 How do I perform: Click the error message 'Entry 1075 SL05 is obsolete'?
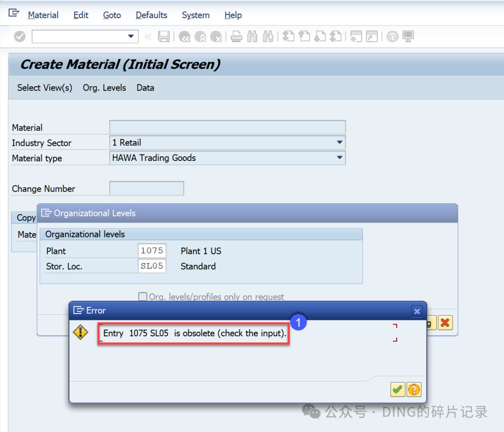[x=195, y=333]
